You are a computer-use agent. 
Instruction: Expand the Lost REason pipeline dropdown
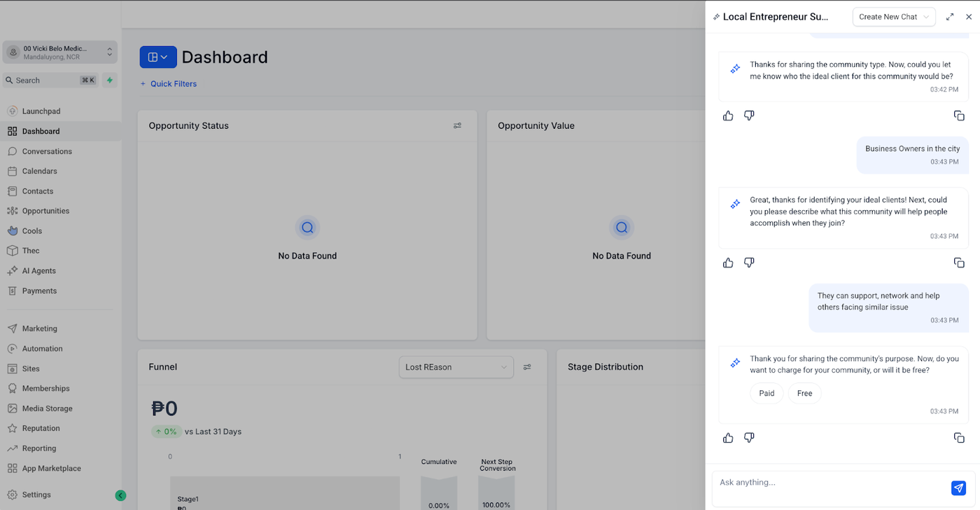(x=456, y=367)
